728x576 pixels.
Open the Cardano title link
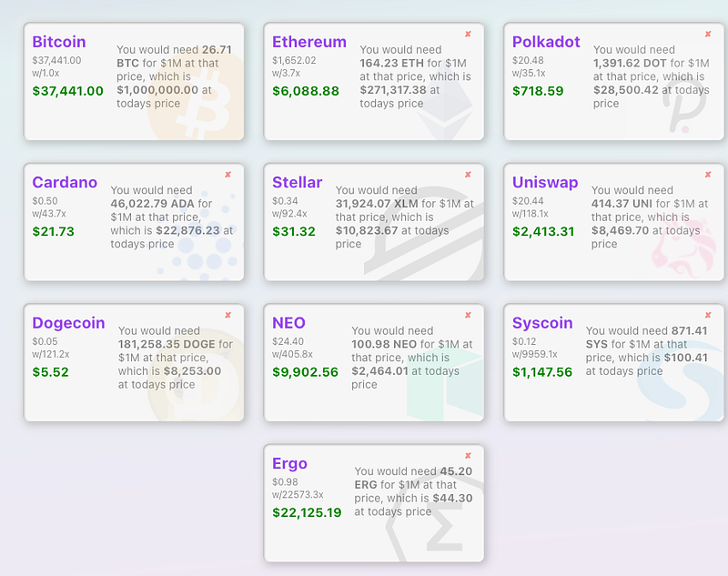pyautogui.click(x=65, y=182)
